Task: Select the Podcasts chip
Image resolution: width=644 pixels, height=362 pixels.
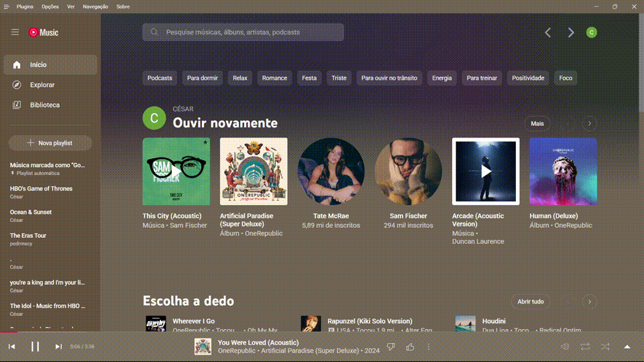Action: pos(160,78)
